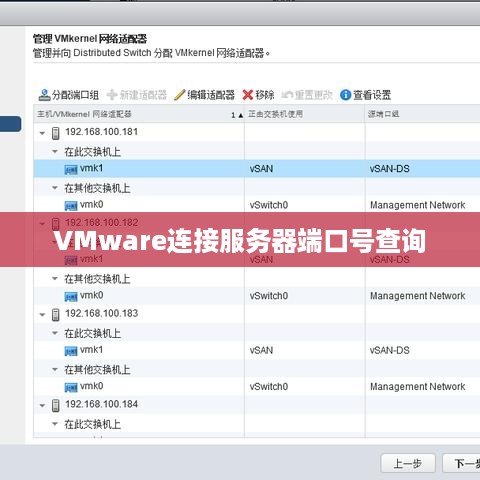Click the vmk0 adapter icon under 192.168.100.183
The image size is (480, 480).
pos(71,387)
